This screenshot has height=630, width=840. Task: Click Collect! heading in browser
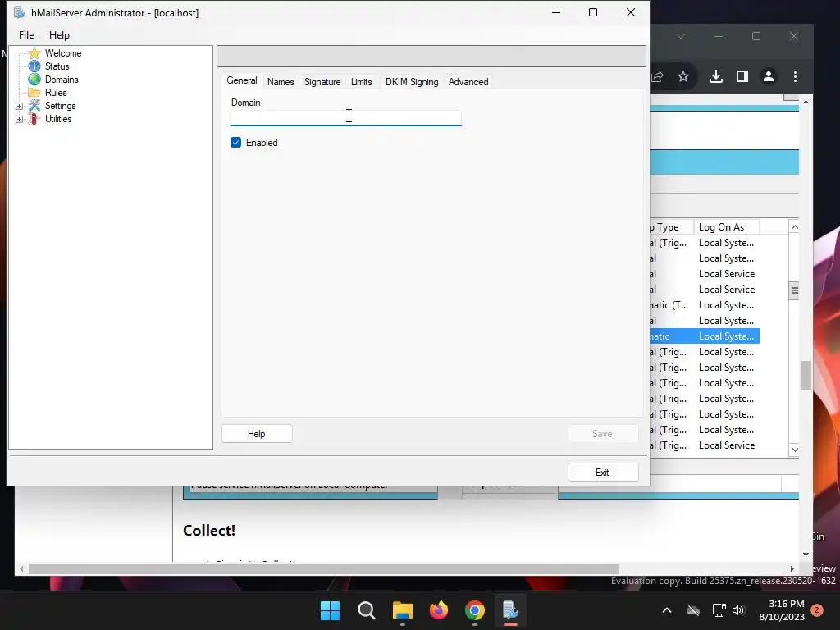(209, 531)
